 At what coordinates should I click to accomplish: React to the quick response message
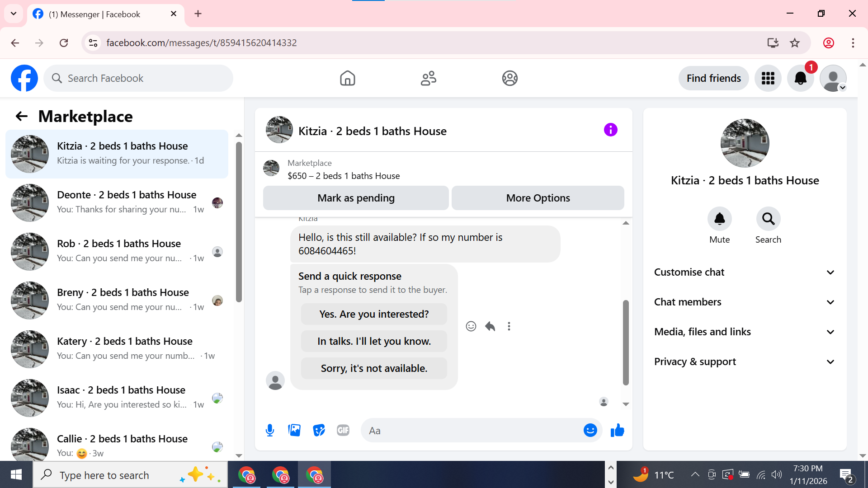[471, 326]
